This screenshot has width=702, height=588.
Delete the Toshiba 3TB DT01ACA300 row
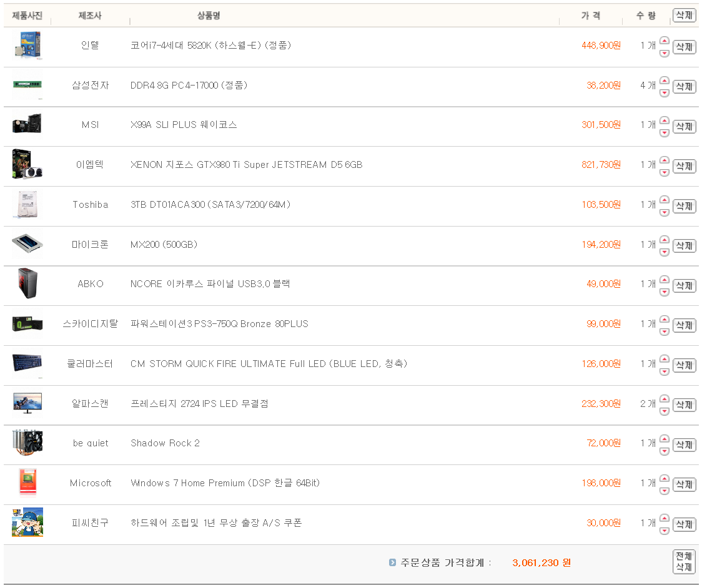pos(684,206)
